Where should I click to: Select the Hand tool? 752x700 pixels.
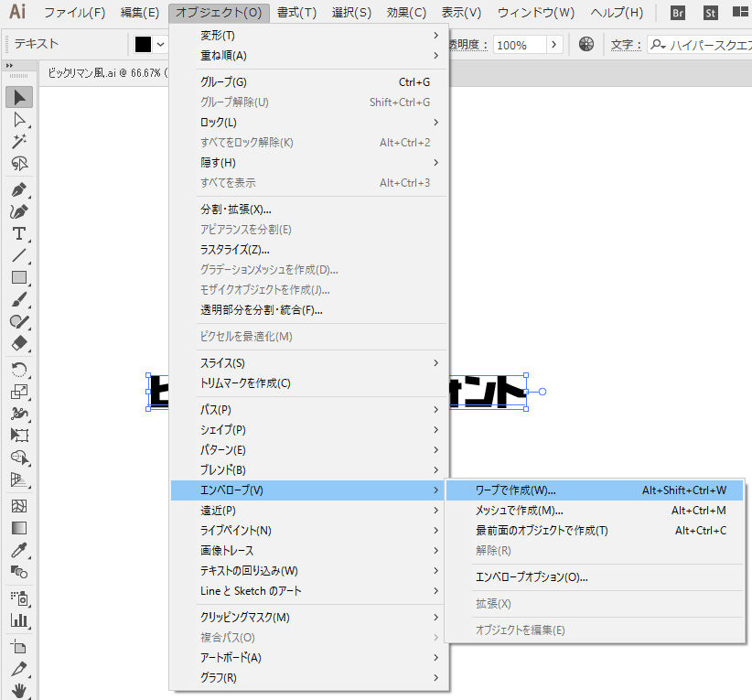coord(19,691)
